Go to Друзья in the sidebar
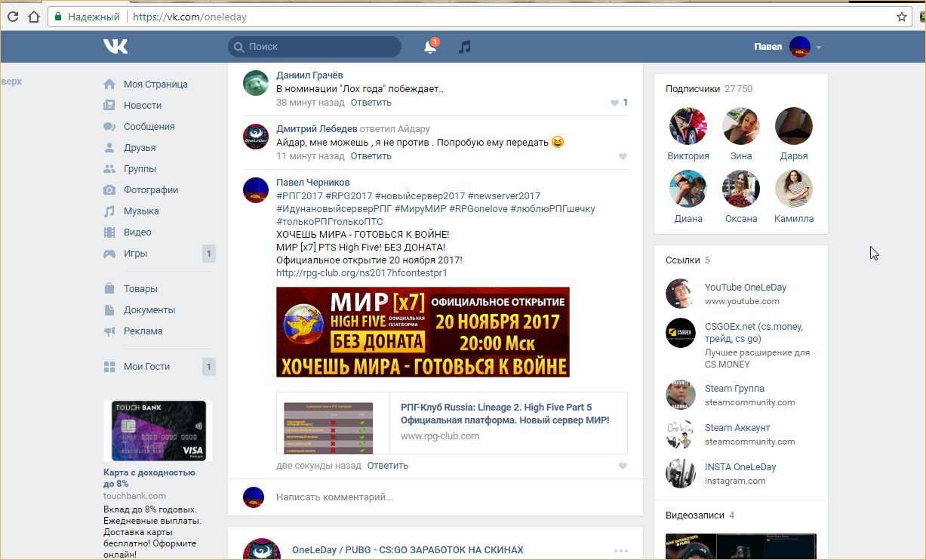The width and height of the screenshot is (926, 560). click(140, 148)
